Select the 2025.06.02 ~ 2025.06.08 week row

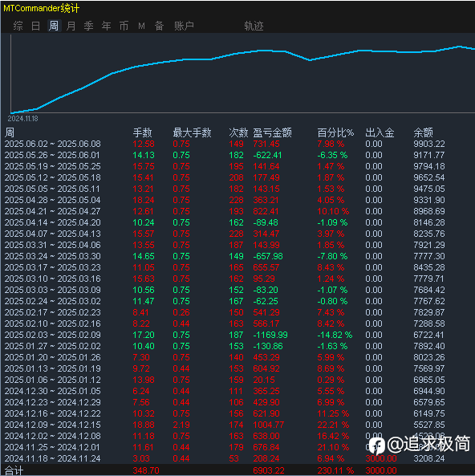(x=237, y=144)
